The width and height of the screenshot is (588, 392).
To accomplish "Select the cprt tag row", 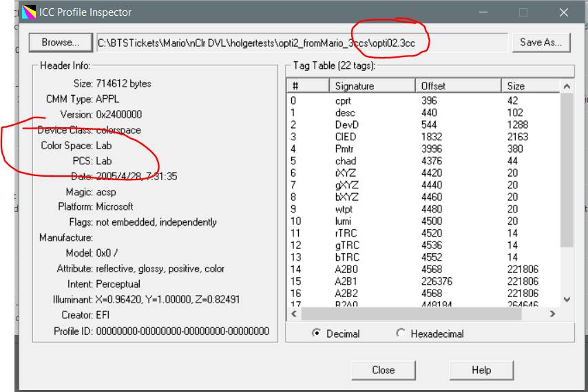I will pyautogui.click(x=423, y=100).
